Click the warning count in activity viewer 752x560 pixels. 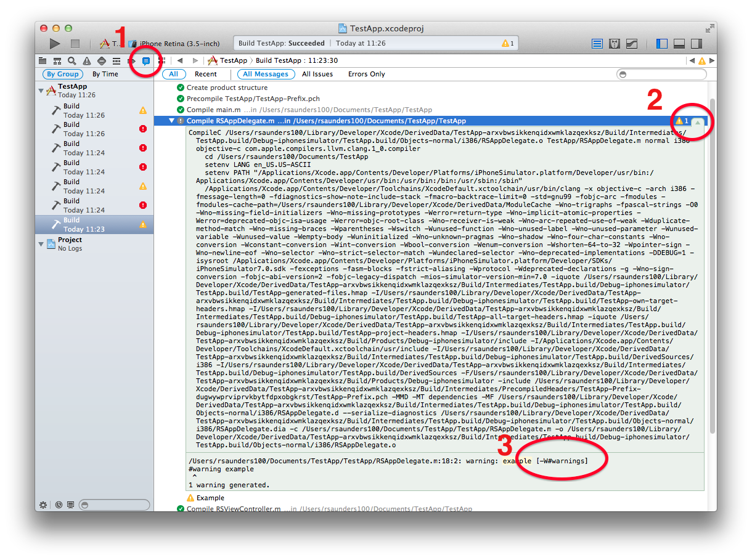508,44
